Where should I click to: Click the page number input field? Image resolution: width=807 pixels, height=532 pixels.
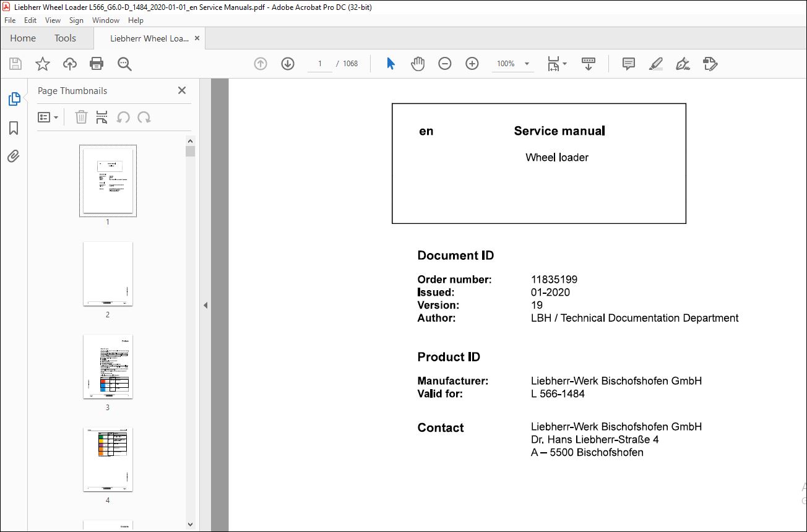click(x=320, y=64)
